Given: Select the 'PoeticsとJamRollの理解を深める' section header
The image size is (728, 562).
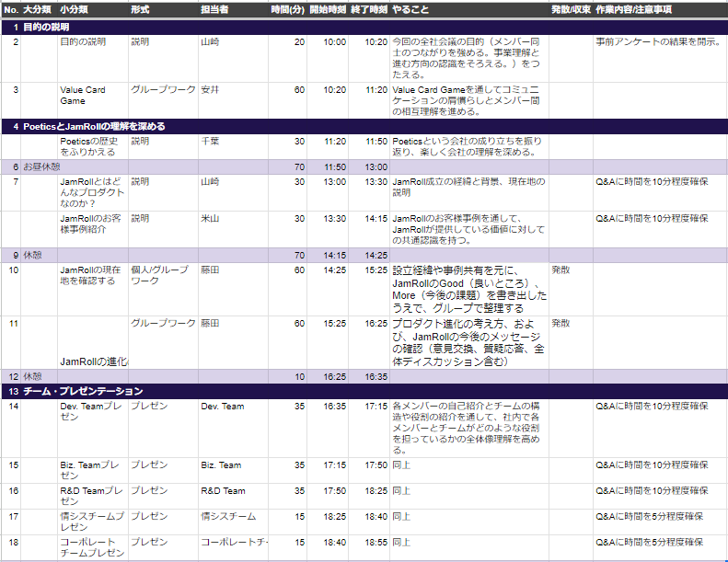Looking at the screenshot, I should click(x=364, y=126).
